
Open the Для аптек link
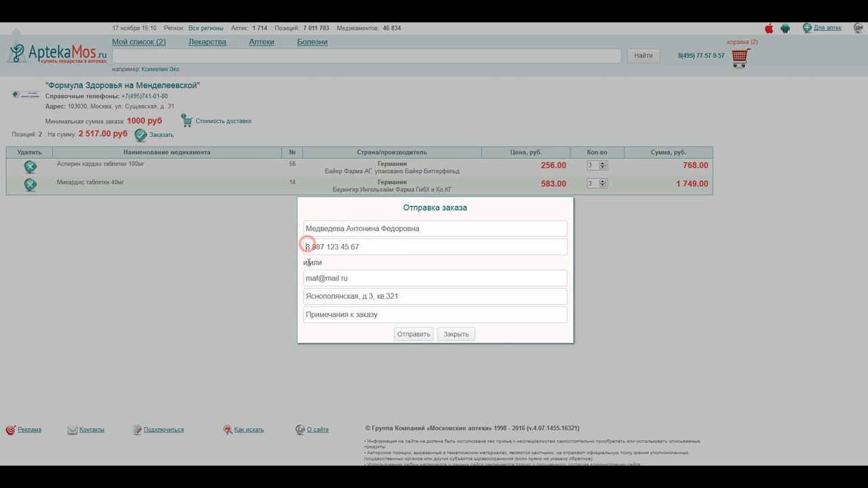click(827, 28)
